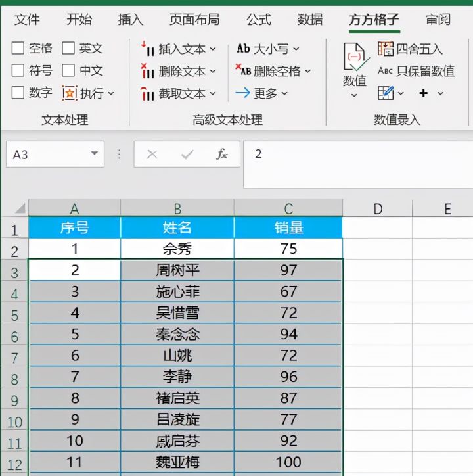Tick the 英文 checkbox
Image resolution: width=473 pixels, height=476 pixels.
coord(68,48)
